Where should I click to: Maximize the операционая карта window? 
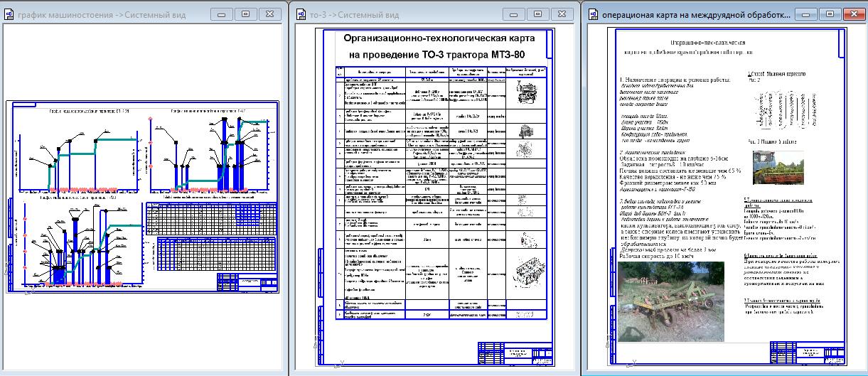(829, 14)
